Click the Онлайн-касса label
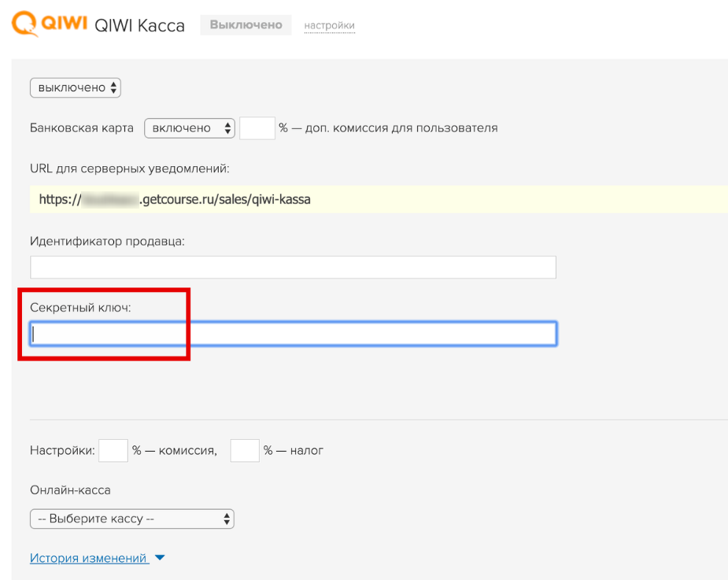This screenshot has width=728, height=580. coord(70,490)
